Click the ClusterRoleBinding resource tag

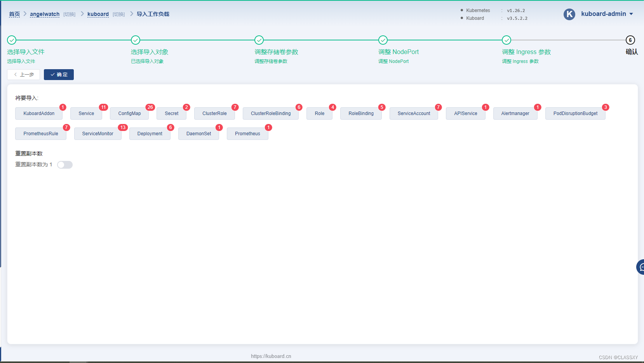(271, 113)
